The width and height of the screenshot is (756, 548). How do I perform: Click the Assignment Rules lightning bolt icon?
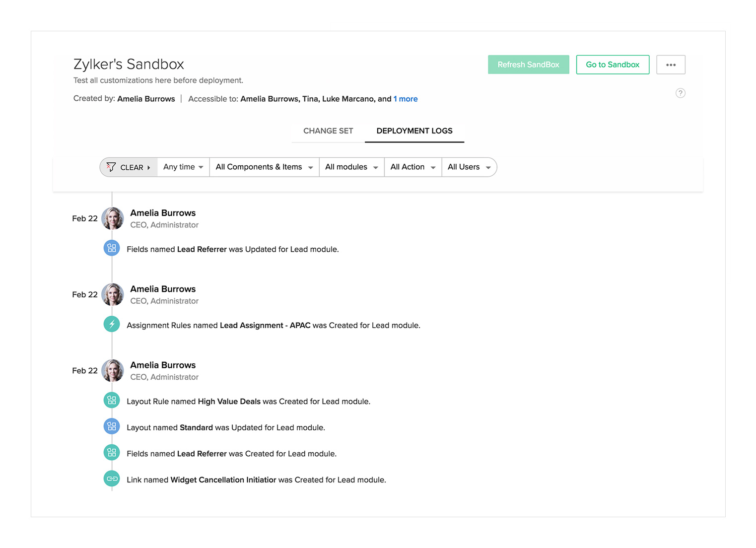tap(112, 324)
